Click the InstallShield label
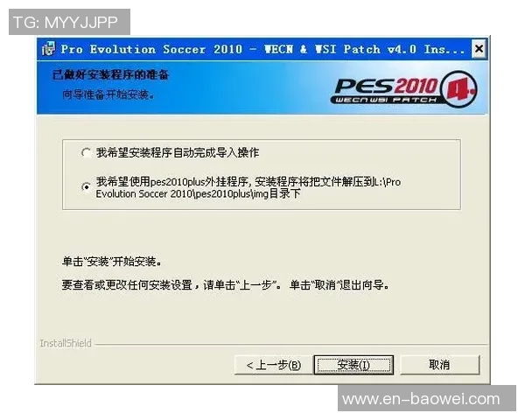 pyautogui.click(x=66, y=343)
